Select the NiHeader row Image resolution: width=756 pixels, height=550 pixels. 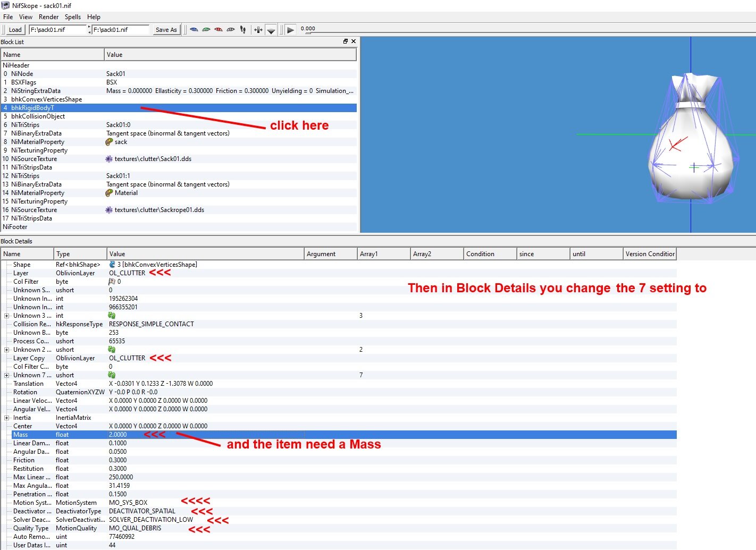pyautogui.click(x=179, y=65)
